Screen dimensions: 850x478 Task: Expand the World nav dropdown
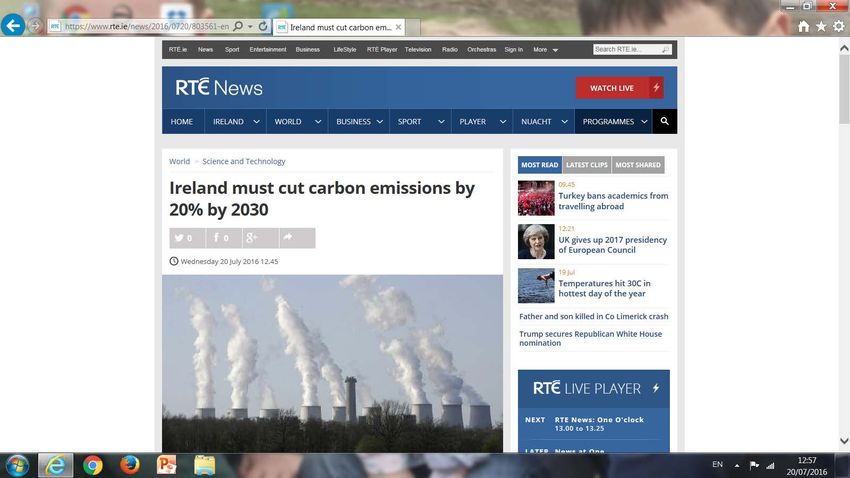pyautogui.click(x=318, y=122)
